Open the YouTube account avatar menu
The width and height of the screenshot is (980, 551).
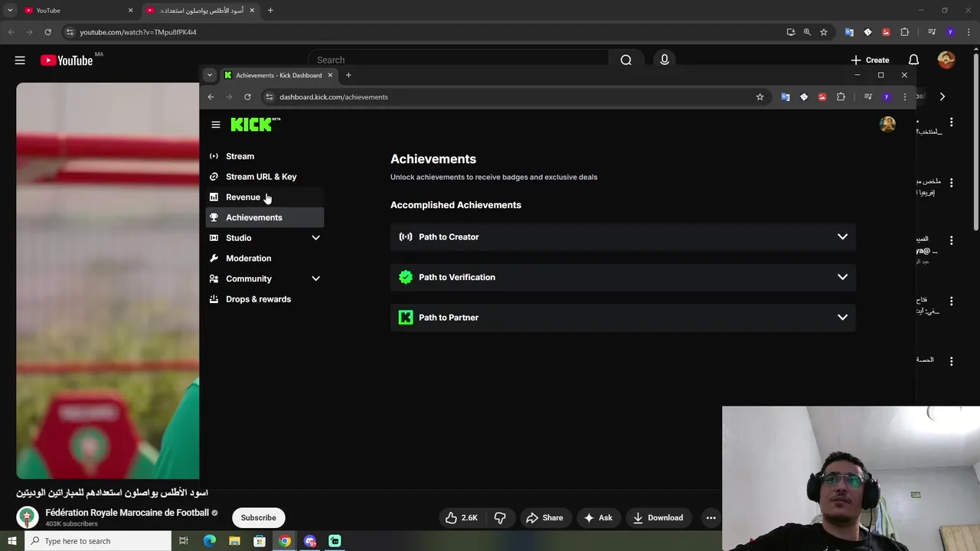pos(946,60)
